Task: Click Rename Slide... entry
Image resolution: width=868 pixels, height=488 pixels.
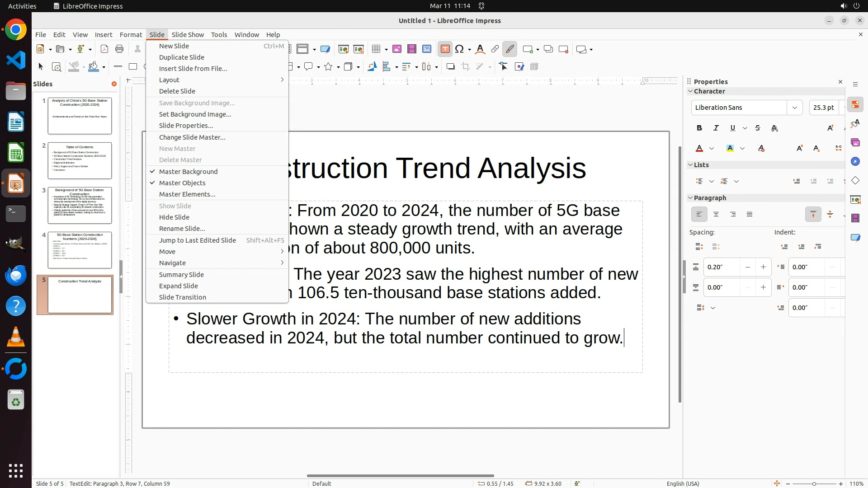Action: [x=182, y=229]
